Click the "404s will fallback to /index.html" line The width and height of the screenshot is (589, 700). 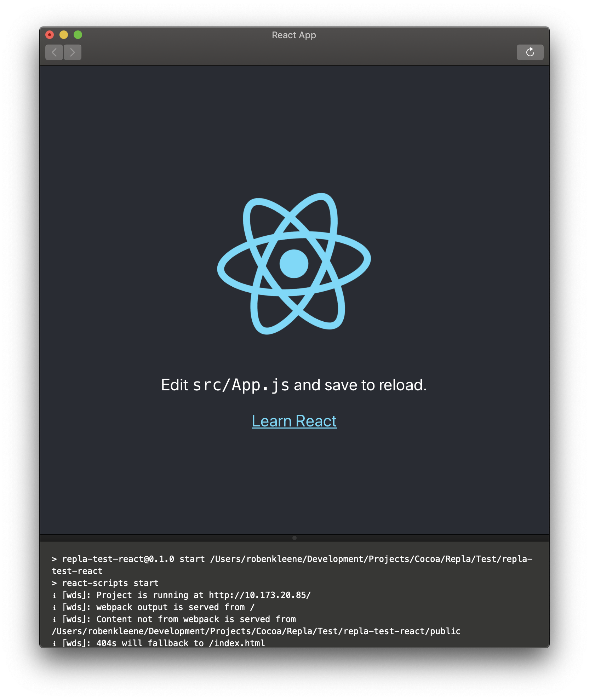pos(159,643)
